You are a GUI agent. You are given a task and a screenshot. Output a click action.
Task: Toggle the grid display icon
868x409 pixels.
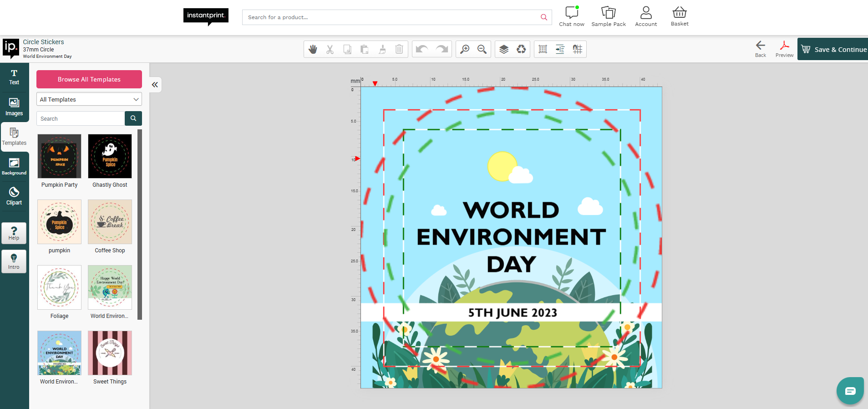tap(543, 49)
